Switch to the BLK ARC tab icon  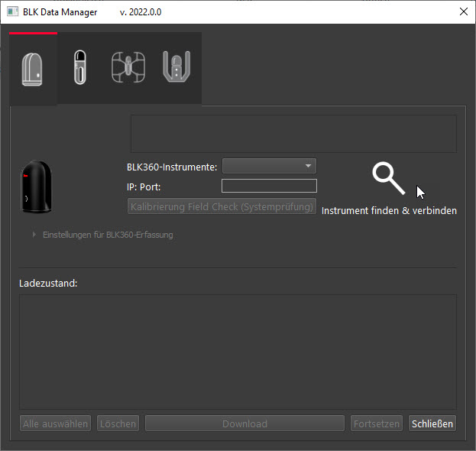click(x=176, y=67)
